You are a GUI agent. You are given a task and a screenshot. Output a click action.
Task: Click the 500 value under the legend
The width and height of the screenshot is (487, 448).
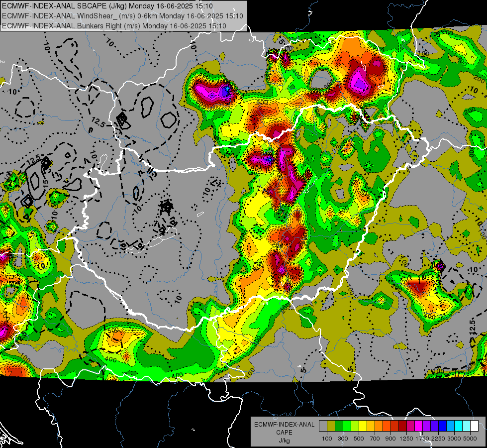click(359, 439)
